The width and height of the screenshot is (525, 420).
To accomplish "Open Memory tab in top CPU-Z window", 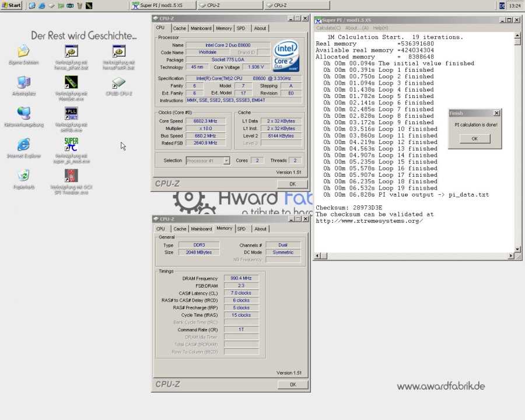I will [x=223, y=29].
